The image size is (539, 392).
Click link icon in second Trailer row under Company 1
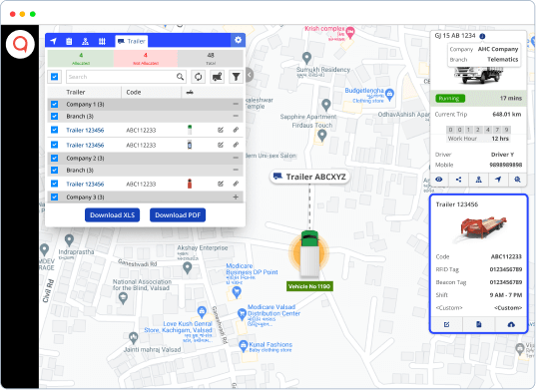236,145
